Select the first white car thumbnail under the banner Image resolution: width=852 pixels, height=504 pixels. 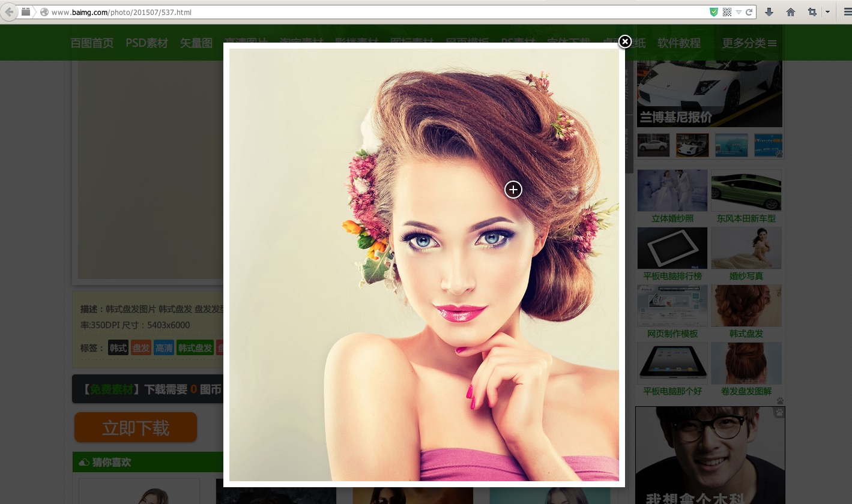[653, 145]
